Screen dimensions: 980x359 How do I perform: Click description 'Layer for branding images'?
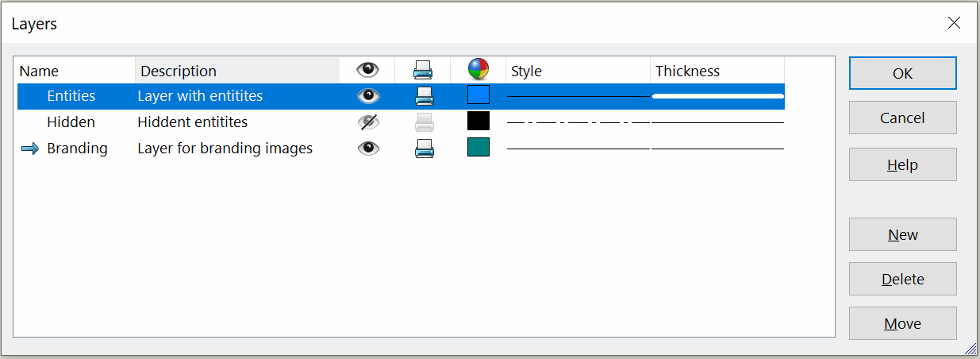[225, 148]
